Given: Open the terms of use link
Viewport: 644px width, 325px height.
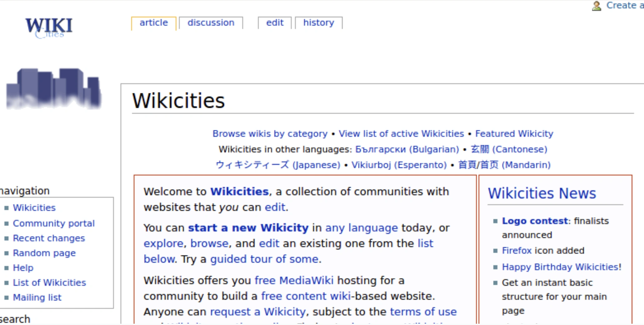Looking at the screenshot, I should pos(423,312).
